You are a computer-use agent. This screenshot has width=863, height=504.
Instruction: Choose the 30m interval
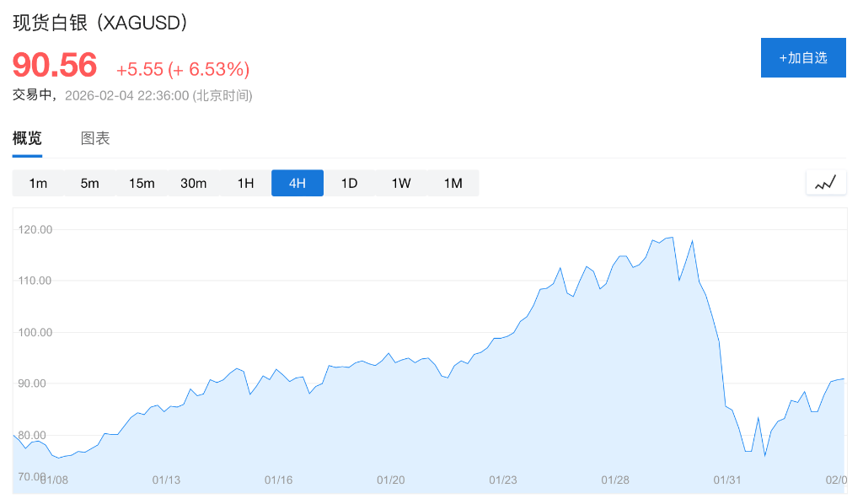[193, 183]
